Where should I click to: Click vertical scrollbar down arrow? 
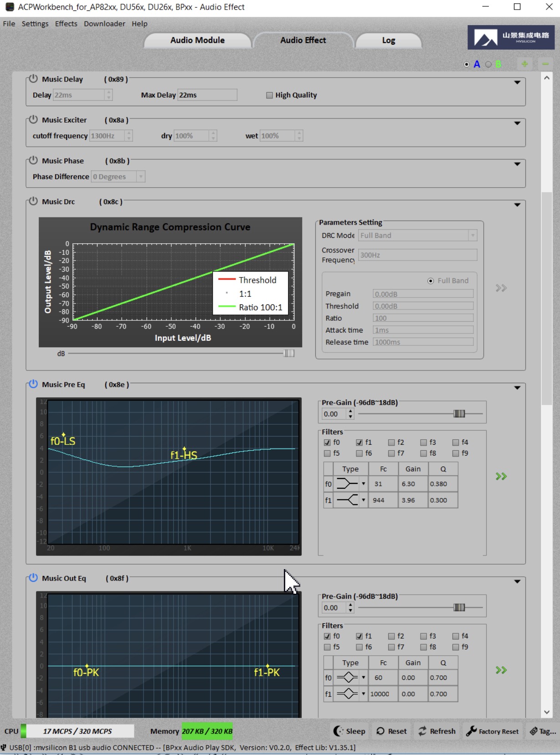[x=547, y=712]
